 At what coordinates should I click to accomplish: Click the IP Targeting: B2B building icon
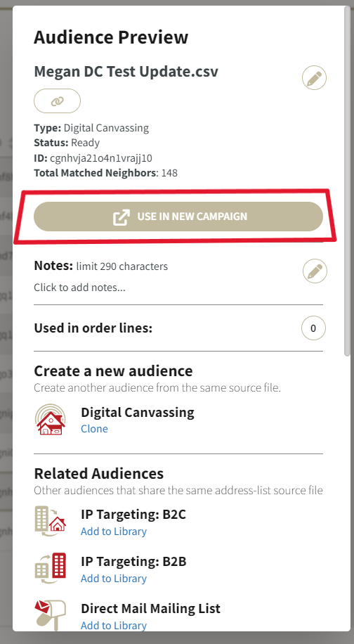(x=51, y=569)
